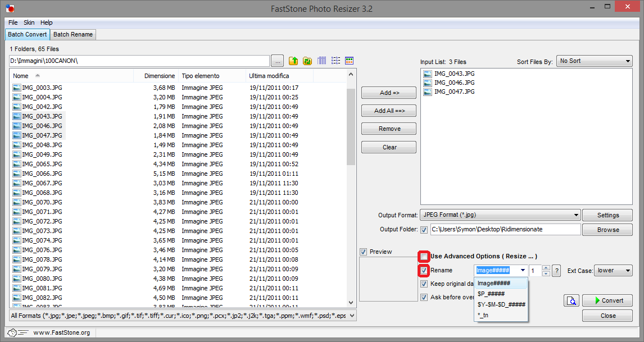Image resolution: width=644 pixels, height=342 pixels.
Task: Click Browse for output folder
Action: pyautogui.click(x=607, y=230)
